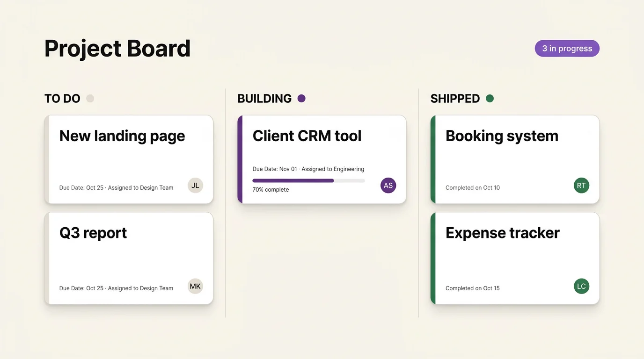
Task: Click Completed on Oct 10 text
Action: pos(473,188)
